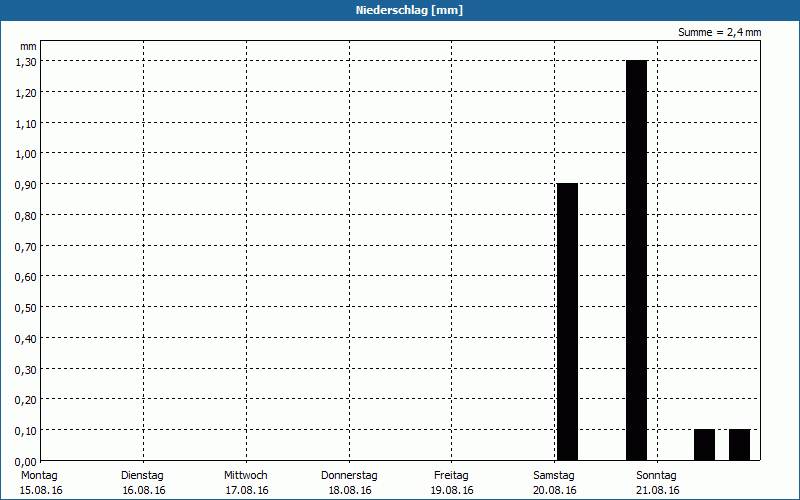Click the Donnerstag axis label

349,475
